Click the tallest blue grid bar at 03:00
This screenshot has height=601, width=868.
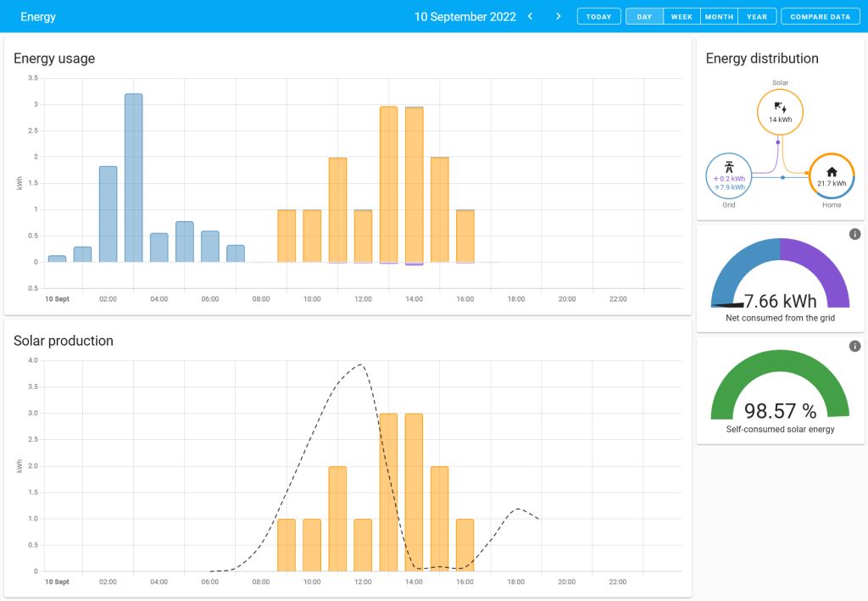[133, 178]
